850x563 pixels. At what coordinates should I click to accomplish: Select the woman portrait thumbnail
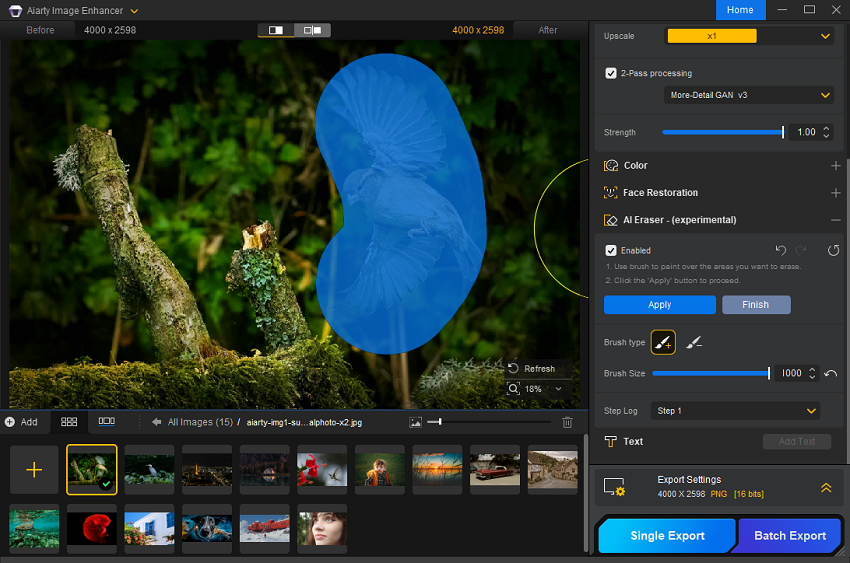pyautogui.click(x=322, y=528)
